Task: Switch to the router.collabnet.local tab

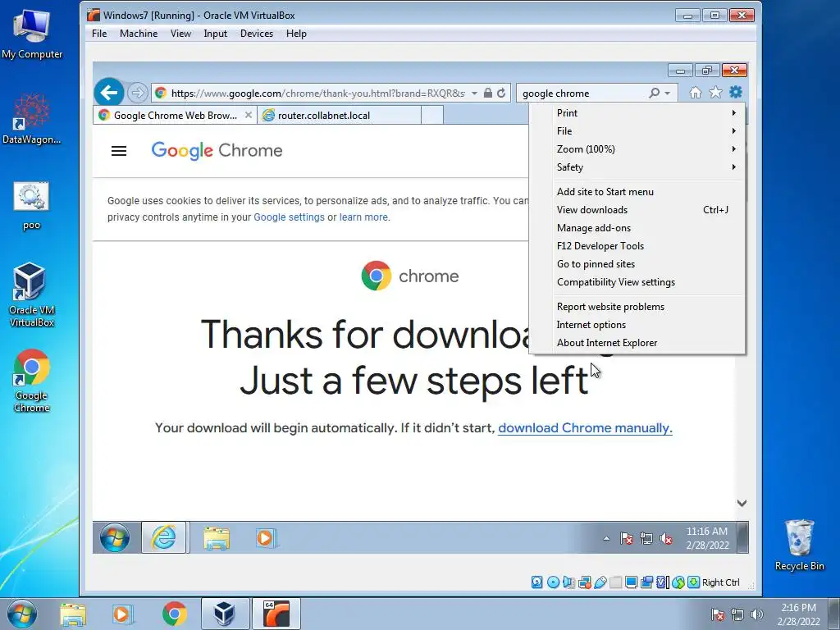Action: [x=339, y=115]
